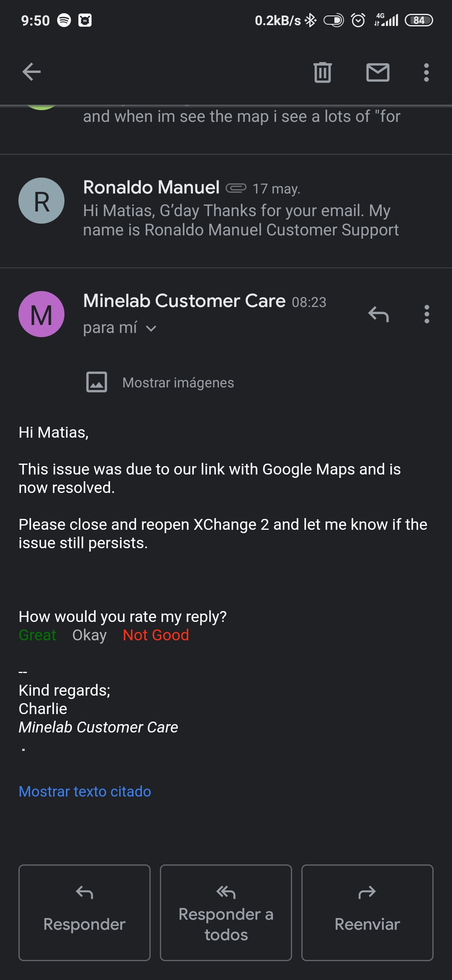Rate the reply as Not Good
Viewport: 452px width, 980px height.
click(156, 635)
